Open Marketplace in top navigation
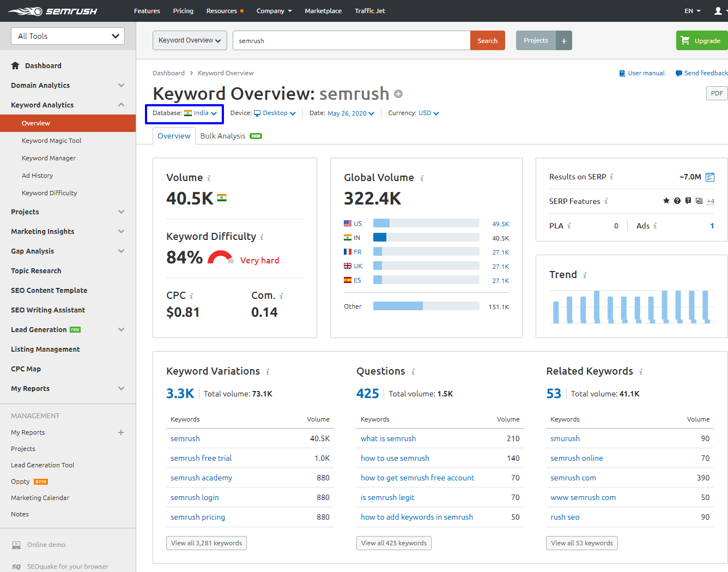Screen dimensions: 728x572 coord(323,11)
